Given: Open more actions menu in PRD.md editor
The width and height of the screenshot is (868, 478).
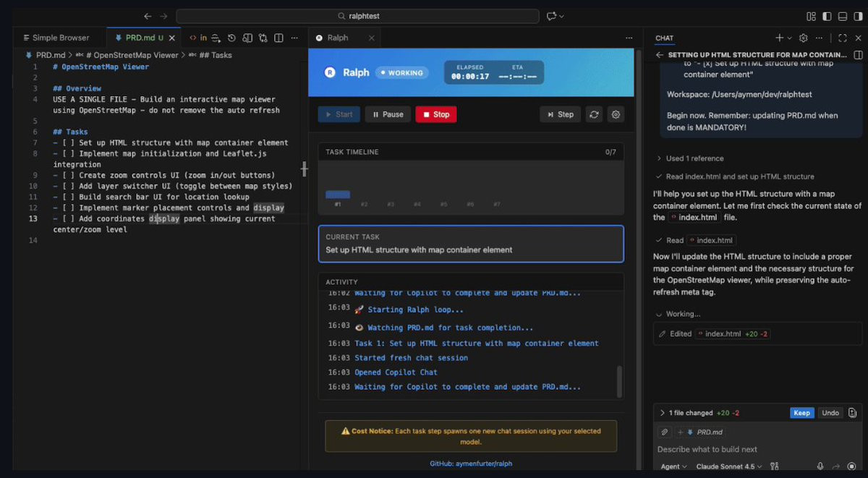Looking at the screenshot, I should click(294, 38).
